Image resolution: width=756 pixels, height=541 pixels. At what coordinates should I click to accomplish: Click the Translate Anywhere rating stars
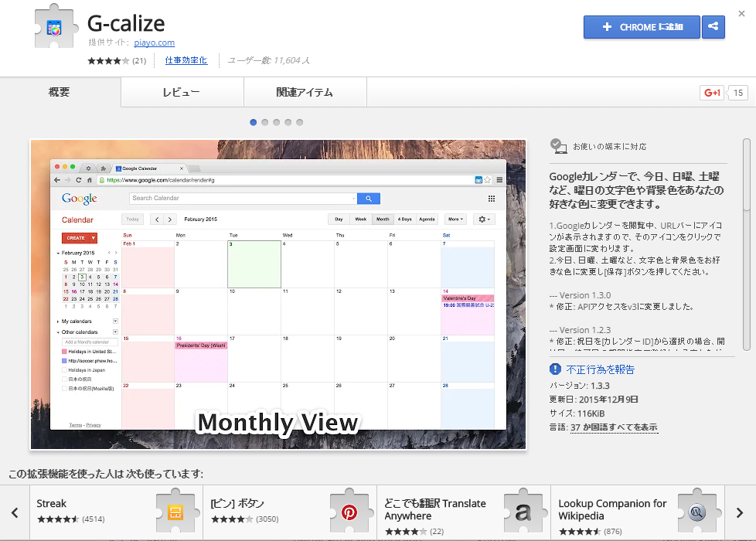[x=406, y=532]
